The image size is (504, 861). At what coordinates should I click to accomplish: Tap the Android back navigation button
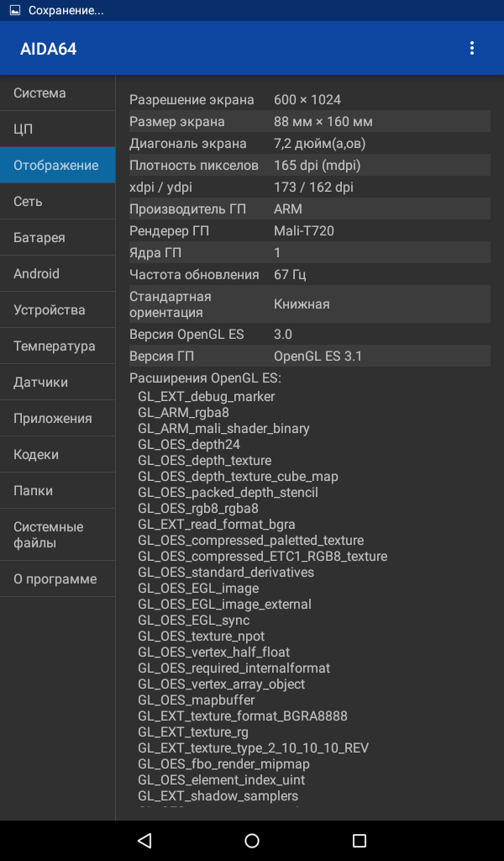point(144,840)
